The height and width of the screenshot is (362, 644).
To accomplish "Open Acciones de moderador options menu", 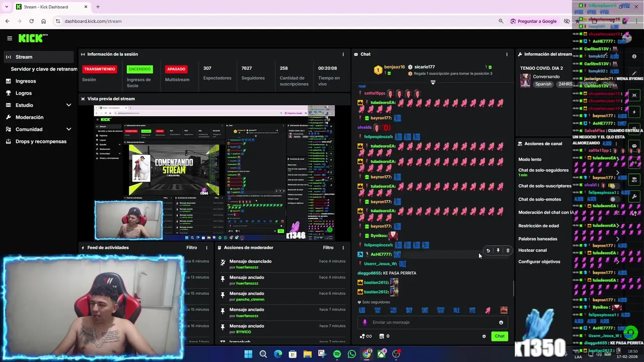I will pos(343,248).
